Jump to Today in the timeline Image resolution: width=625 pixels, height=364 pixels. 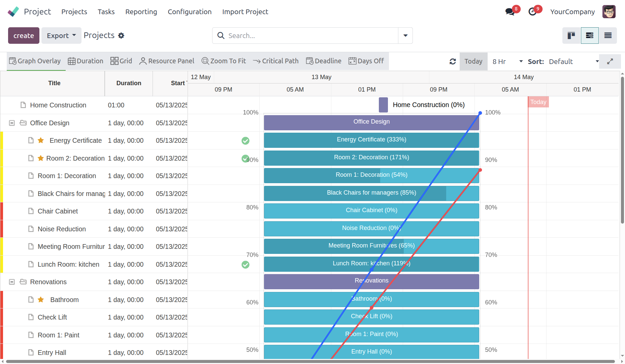pos(473,61)
